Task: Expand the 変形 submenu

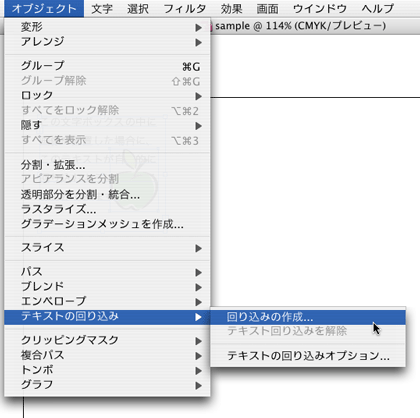Action: [107, 27]
